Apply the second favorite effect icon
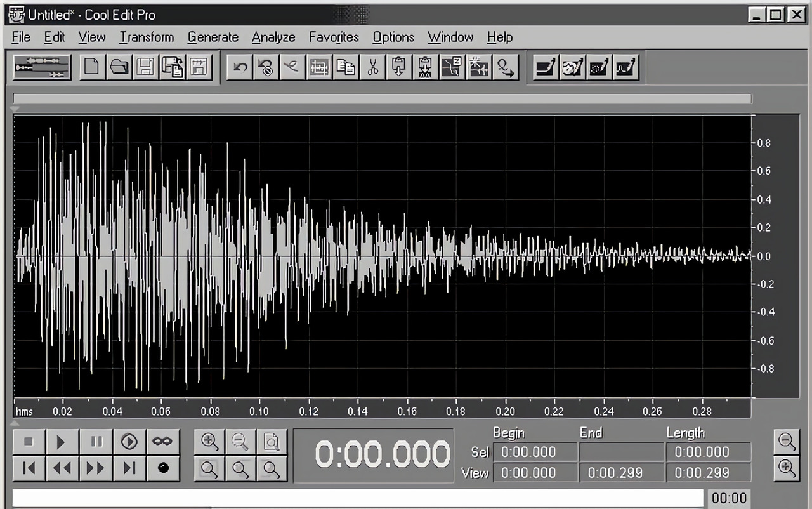The image size is (812, 509). point(572,67)
